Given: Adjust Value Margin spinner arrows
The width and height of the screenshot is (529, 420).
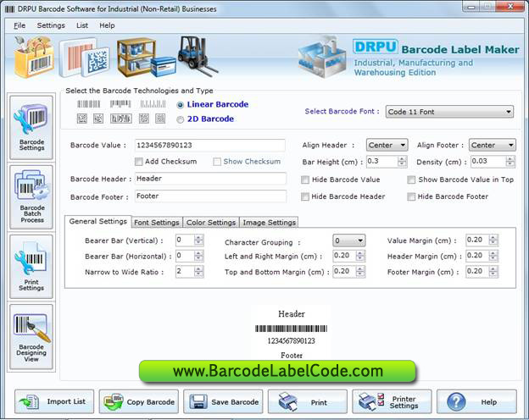Looking at the screenshot, I should coord(493,240).
